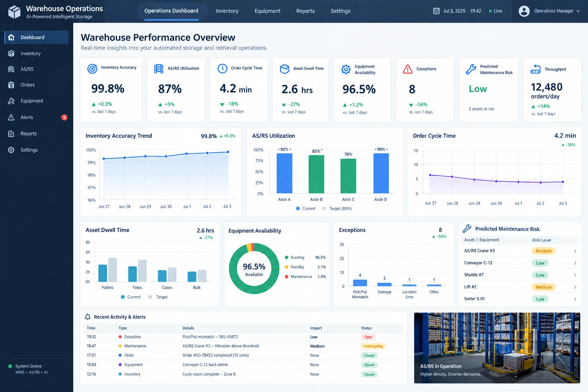The height and width of the screenshot is (392, 588).
Task: Click the AS/RS Utilization card icon
Action: coord(158,69)
